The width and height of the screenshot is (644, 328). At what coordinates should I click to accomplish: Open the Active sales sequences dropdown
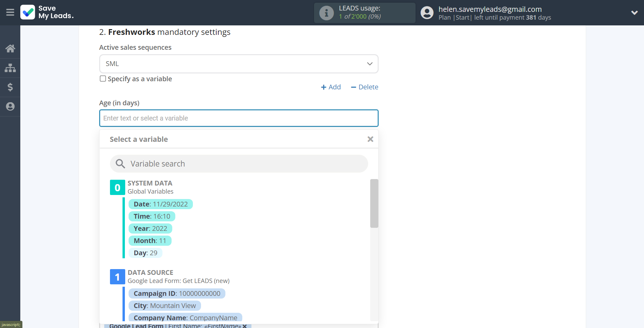click(x=239, y=64)
